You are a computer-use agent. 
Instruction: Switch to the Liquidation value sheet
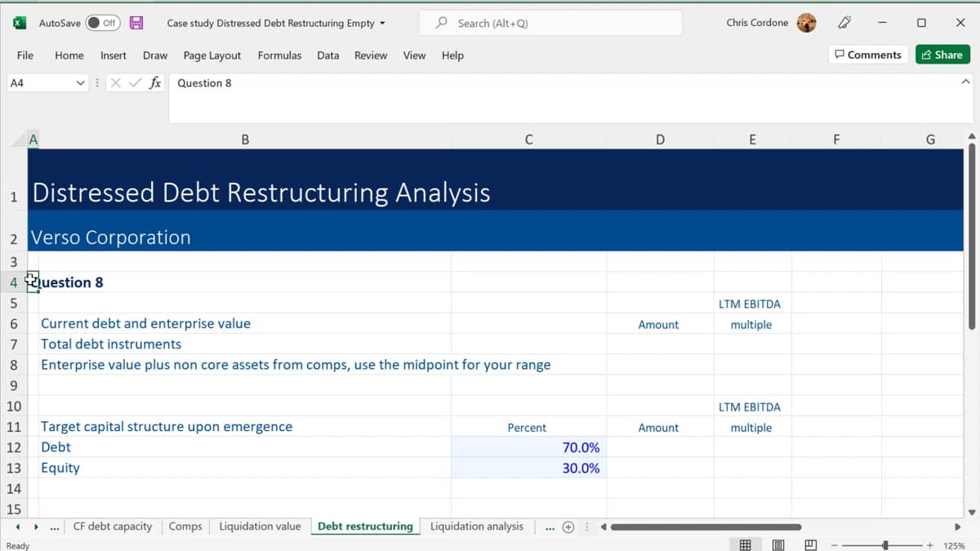[260, 527]
